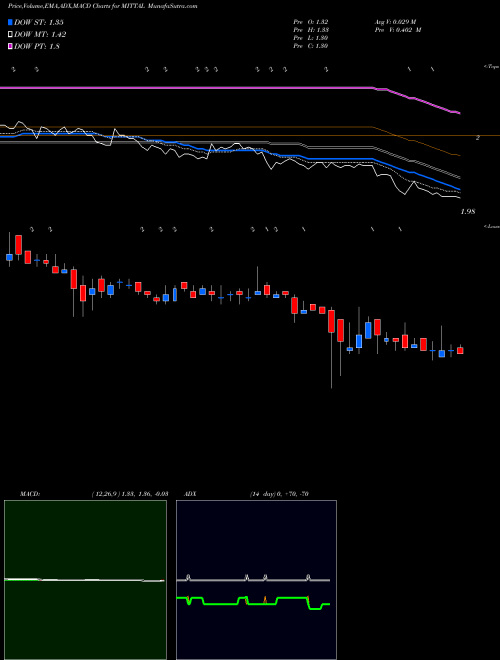The width and height of the screenshot is (500, 660).
Task: Select the 'DOW PT: 1.8' legend label
Action: point(37,47)
